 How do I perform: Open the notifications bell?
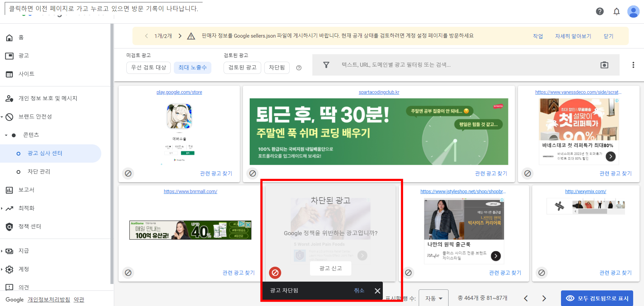coord(617,12)
